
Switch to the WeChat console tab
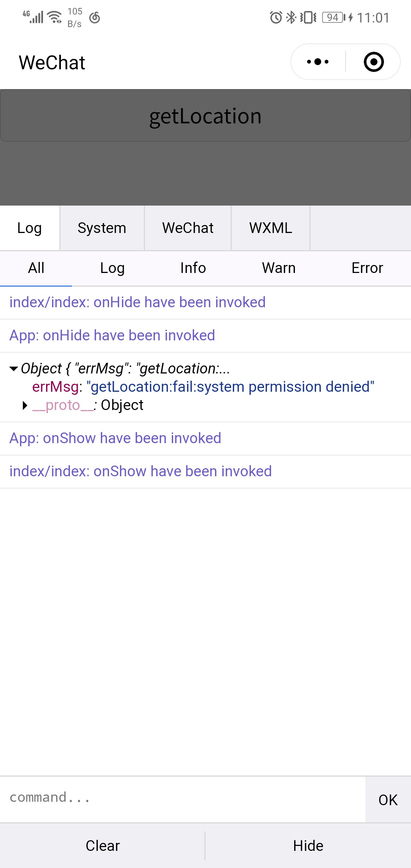(x=188, y=228)
